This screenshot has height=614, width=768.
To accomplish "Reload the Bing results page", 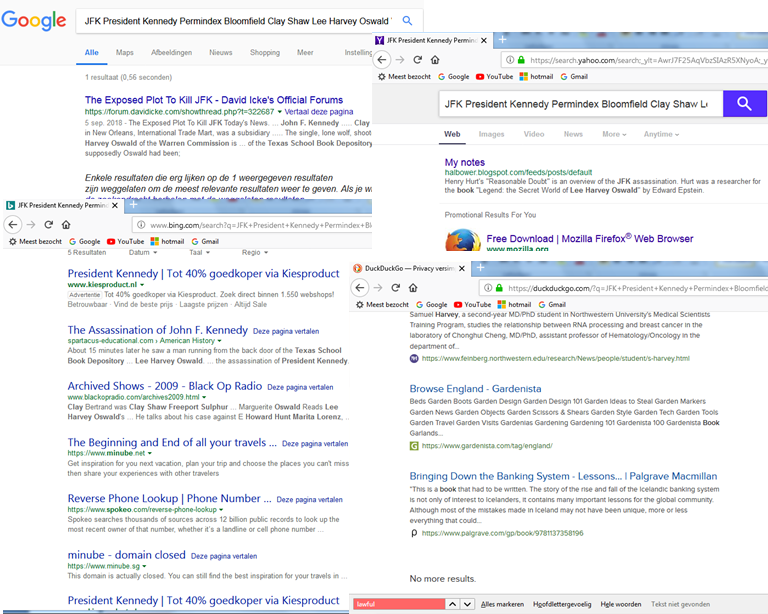I will click(x=48, y=225).
